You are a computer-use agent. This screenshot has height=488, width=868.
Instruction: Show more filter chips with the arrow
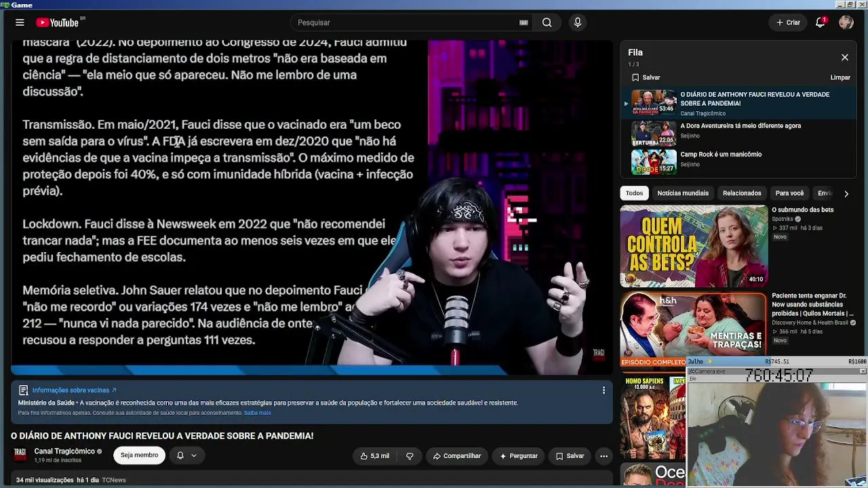point(846,193)
